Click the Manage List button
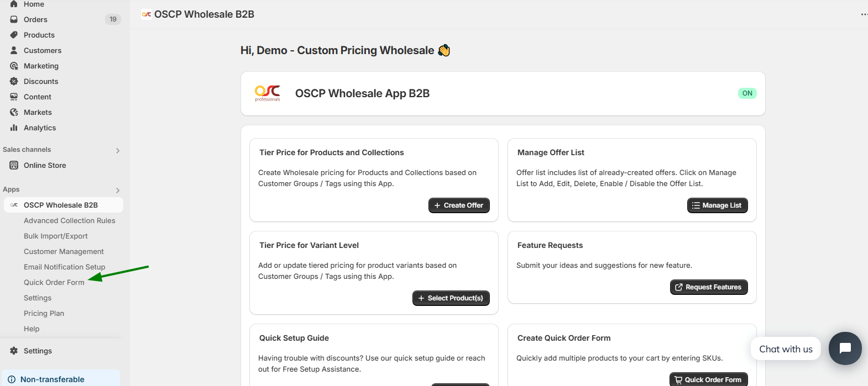Screen dimensions: 868x386 pyautogui.click(x=717, y=205)
